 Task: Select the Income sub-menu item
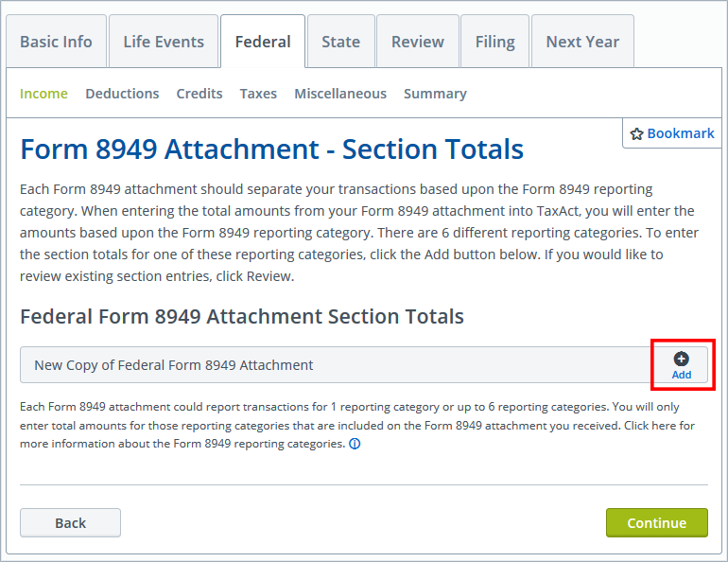click(x=43, y=94)
